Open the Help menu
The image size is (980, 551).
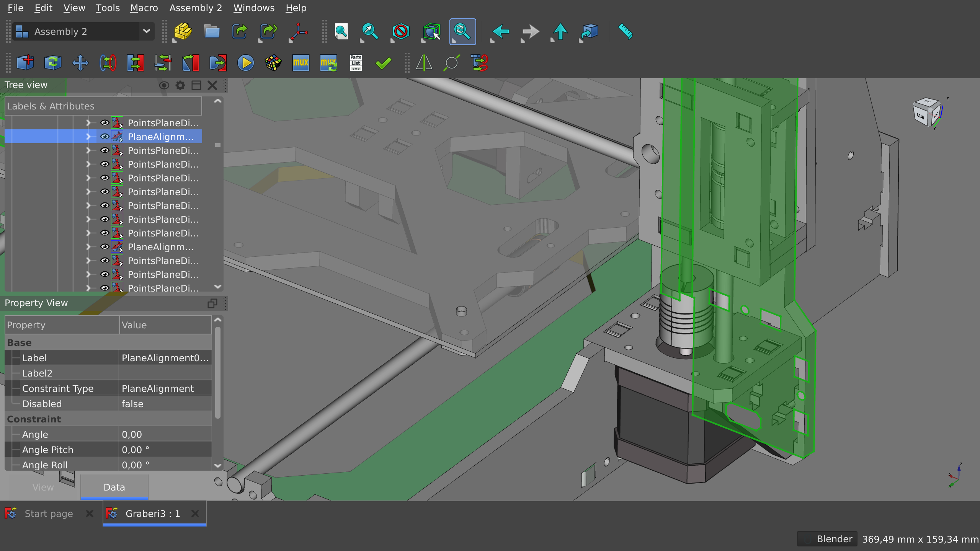296,8
